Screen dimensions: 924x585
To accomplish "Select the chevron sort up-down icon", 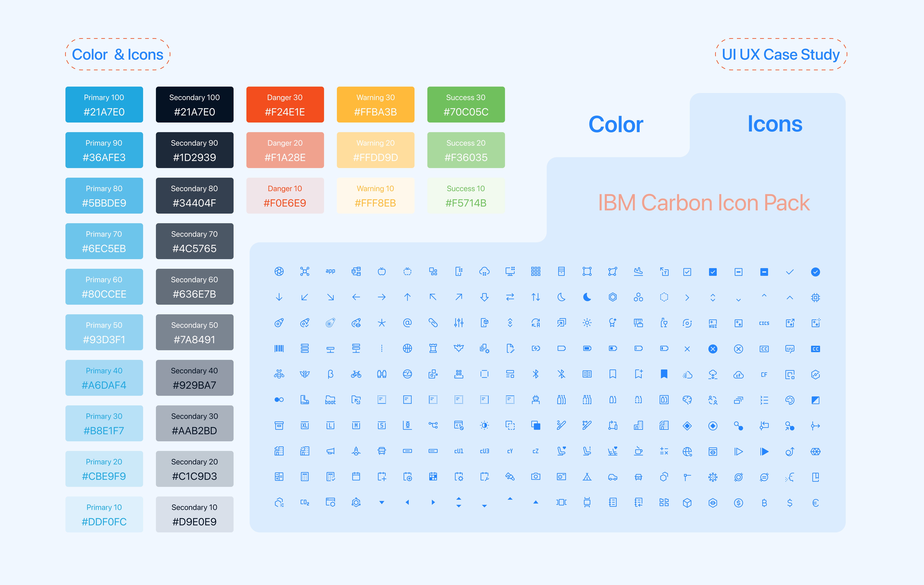I will click(713, 298).
